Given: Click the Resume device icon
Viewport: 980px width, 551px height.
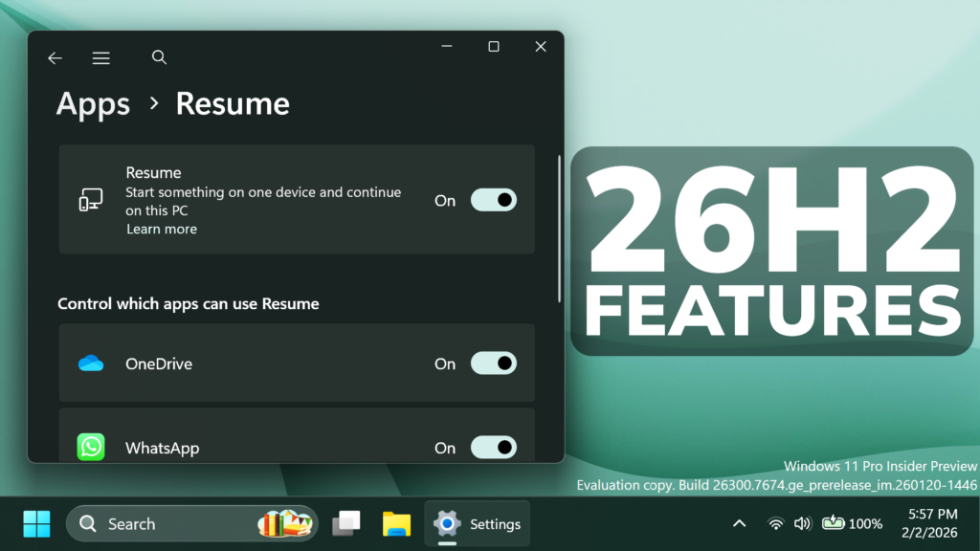Looking at the screenshot, I should tap(91, 200).
